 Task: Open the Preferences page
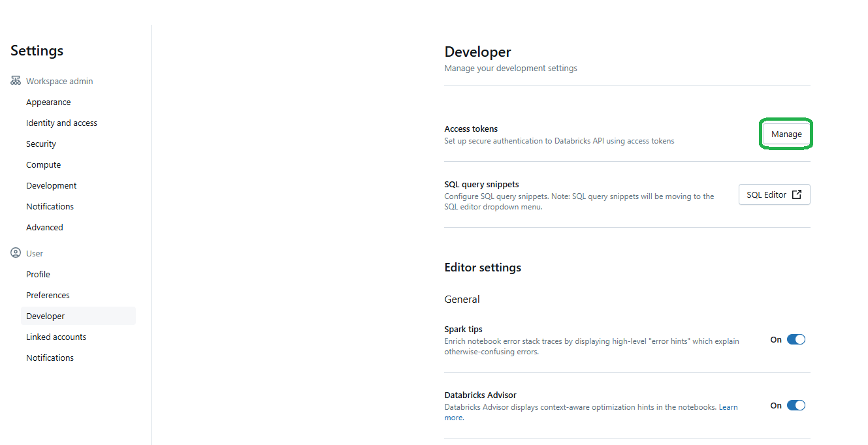coord(48,295)
